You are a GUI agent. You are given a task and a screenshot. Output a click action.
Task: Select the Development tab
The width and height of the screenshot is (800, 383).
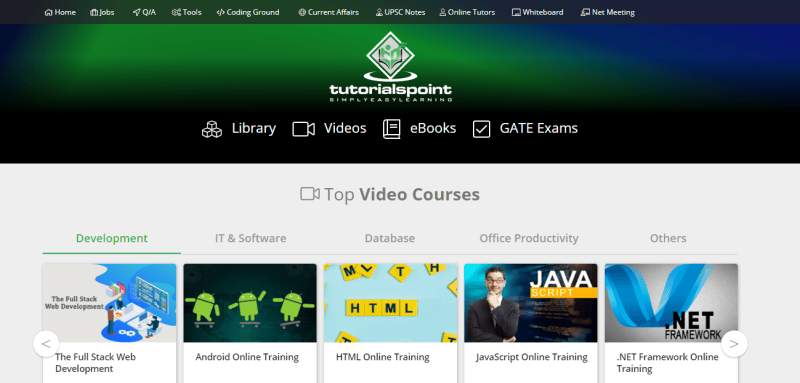[x=112, y=238]
